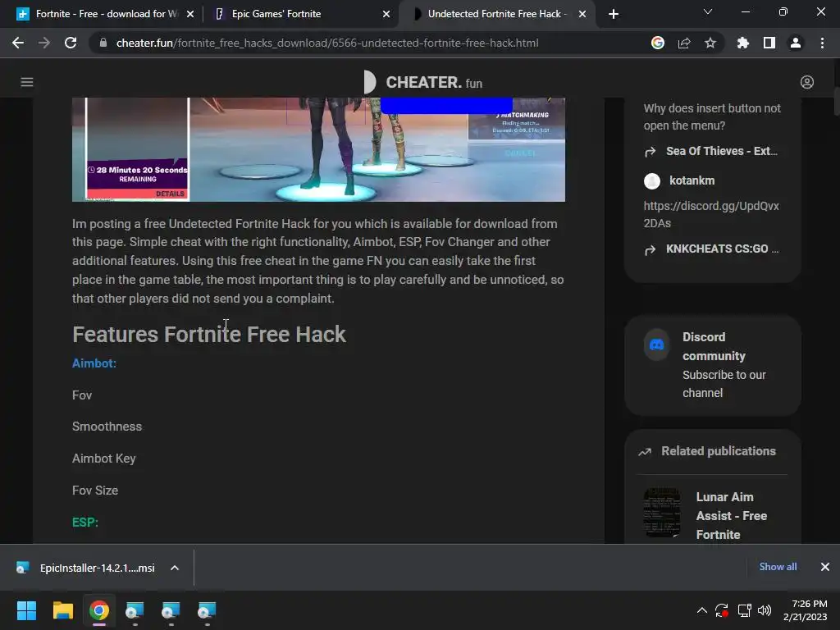Screen dimensions: 840x630
Task: Click the address bar URL
Action: tap(327, 43)
